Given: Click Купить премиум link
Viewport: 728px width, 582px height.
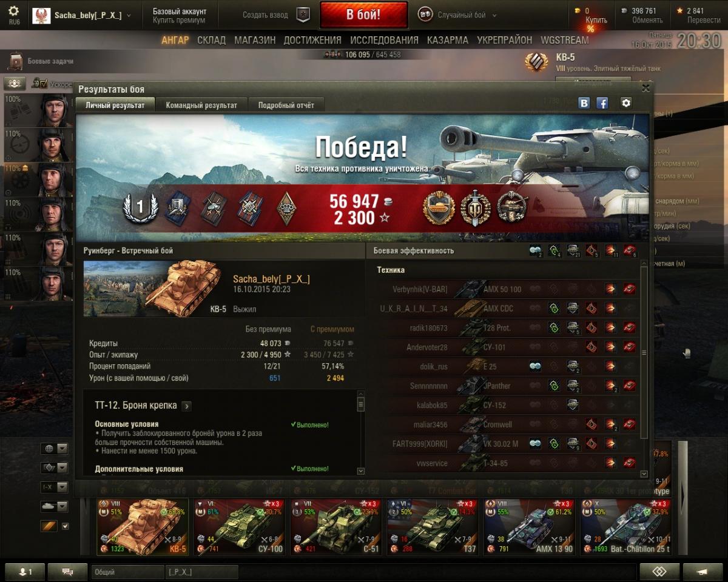Looking at the screenshot, I should [179, 20].
